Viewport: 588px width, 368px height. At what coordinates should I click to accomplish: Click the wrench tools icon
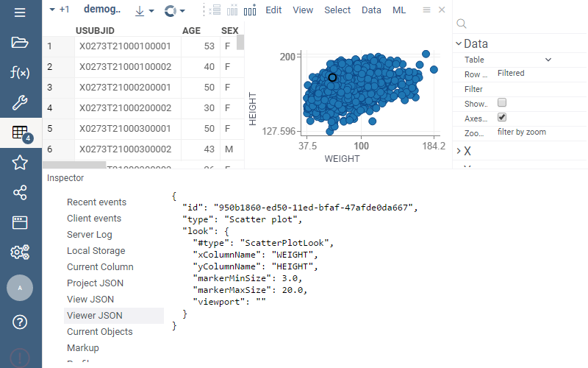tap(20, 102)
